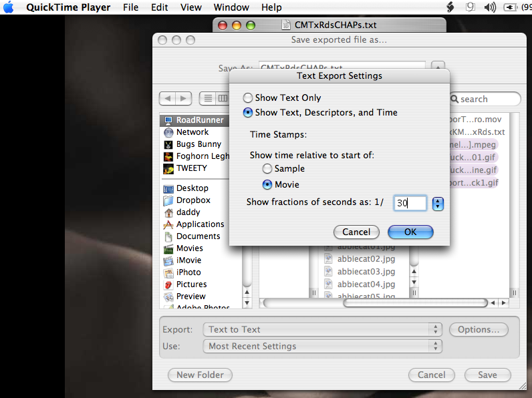
Task: Open Movies folder in sidebar
Action: pyautogui.click(x=201, y=248)
